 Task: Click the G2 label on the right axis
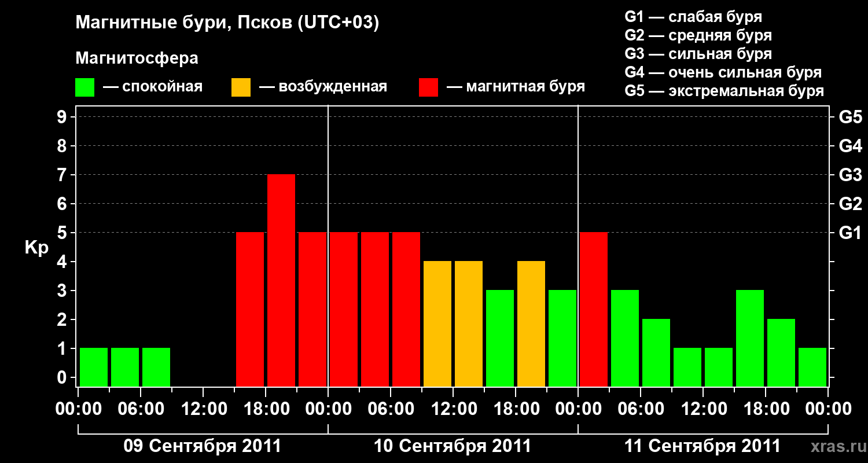pos(850,204)
